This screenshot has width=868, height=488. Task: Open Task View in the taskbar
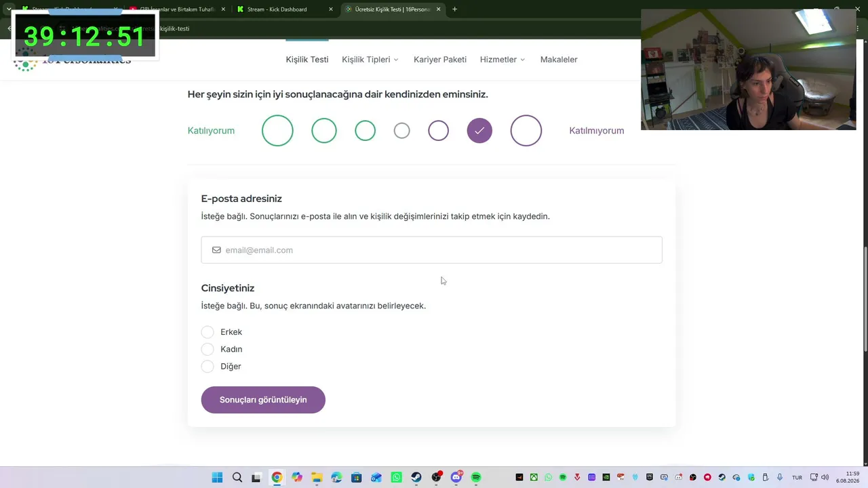(256, 477)
